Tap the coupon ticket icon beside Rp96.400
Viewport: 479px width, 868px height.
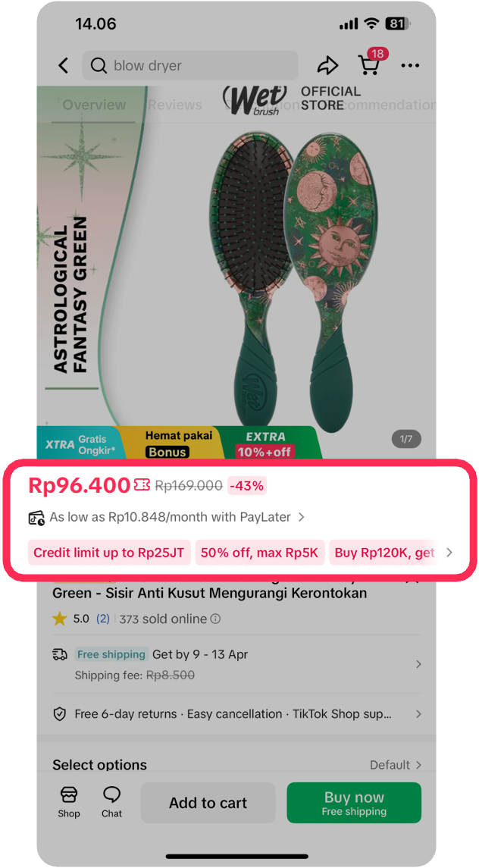tap(142, 485)
